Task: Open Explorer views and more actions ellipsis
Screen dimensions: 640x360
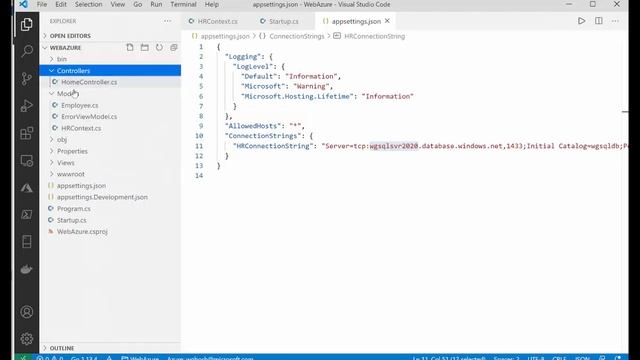Action: 167,21
